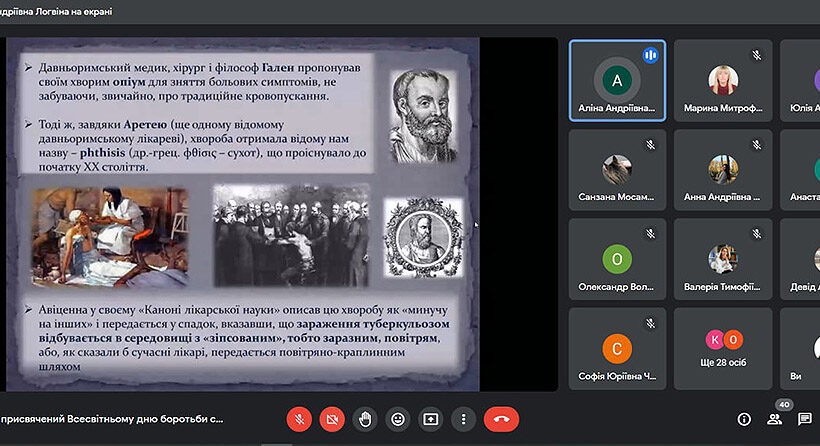Image resolution: width=820 pixels, height=446 pixels.
Task: Click muted mic icon on Софія Юріївна tile
Action: (x=651, y=324)
